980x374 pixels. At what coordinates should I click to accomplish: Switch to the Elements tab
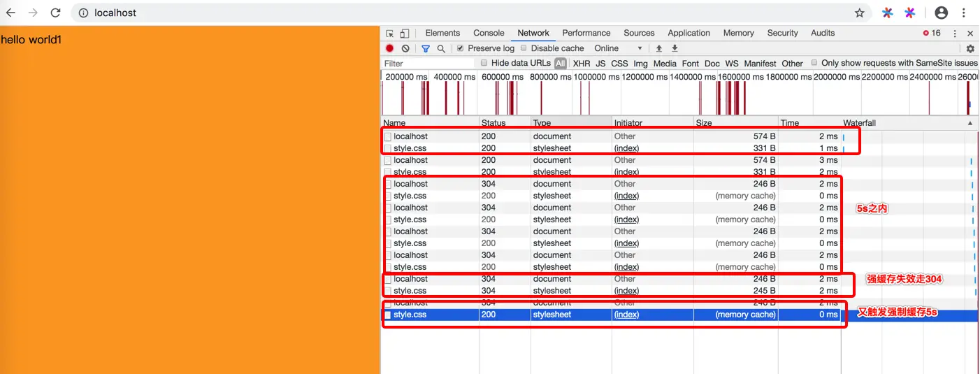(442, 33)
